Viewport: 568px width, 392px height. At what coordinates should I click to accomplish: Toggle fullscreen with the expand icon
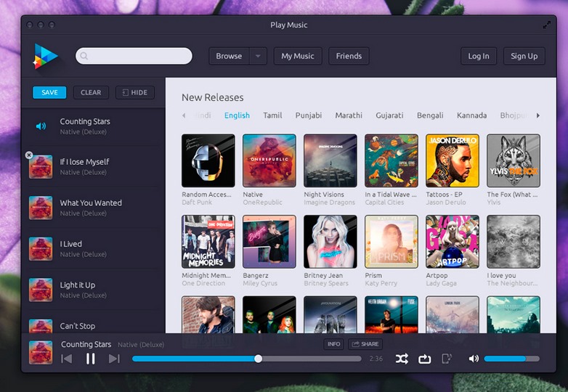(547, 25)
